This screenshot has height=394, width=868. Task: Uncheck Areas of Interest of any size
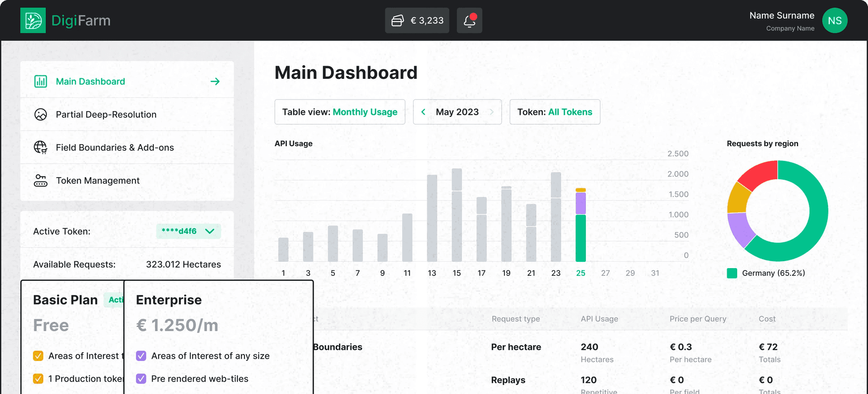pos(141,356)
